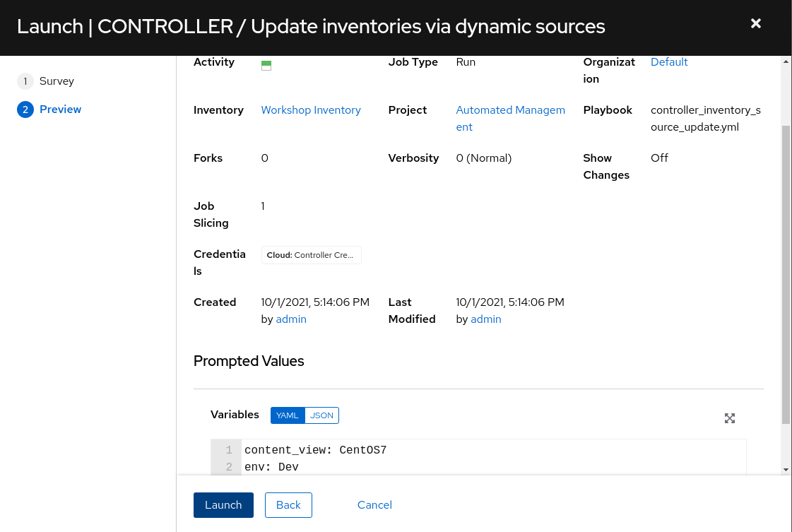Go to the Survey step

coord(57,81)
